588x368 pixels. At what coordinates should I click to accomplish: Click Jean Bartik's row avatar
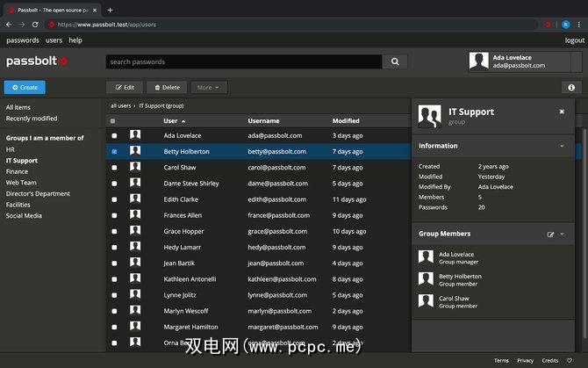135,263
